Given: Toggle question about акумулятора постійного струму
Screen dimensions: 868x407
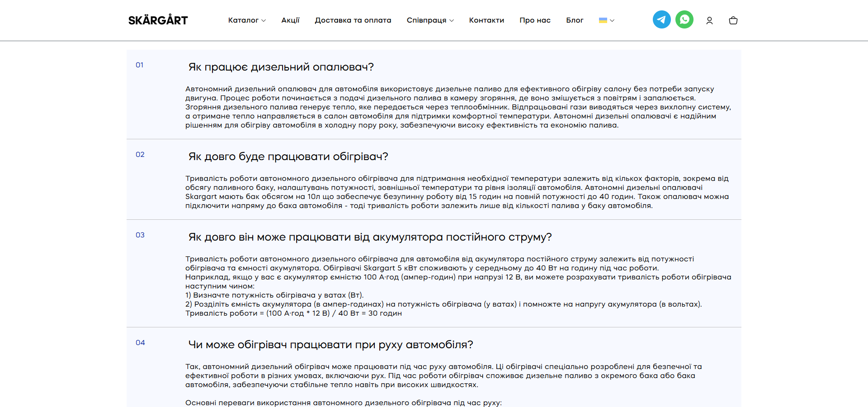Looking at the screenshot, I should [370, 237].
